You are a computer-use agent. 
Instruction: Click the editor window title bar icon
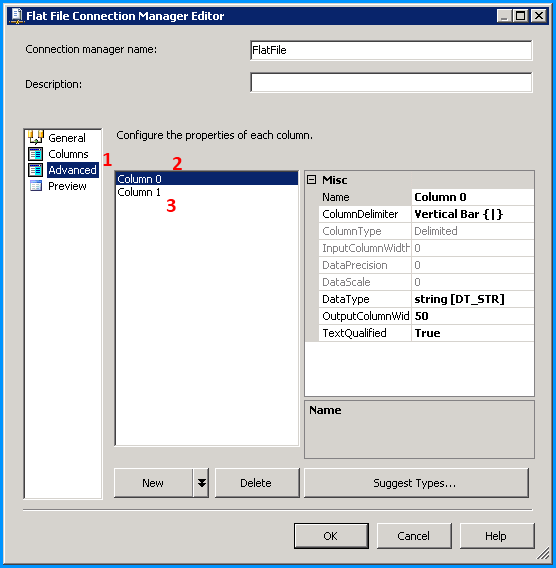(x=17, y=16)
